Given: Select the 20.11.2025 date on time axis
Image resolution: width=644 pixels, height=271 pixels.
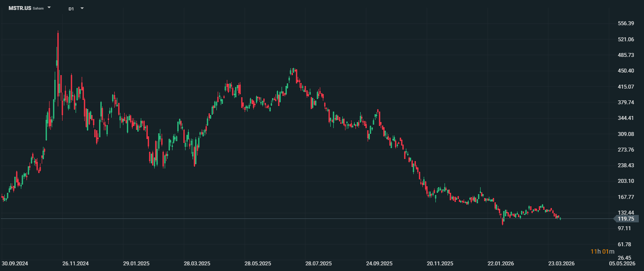Looking at the screenshot, I should pos(440,264).
